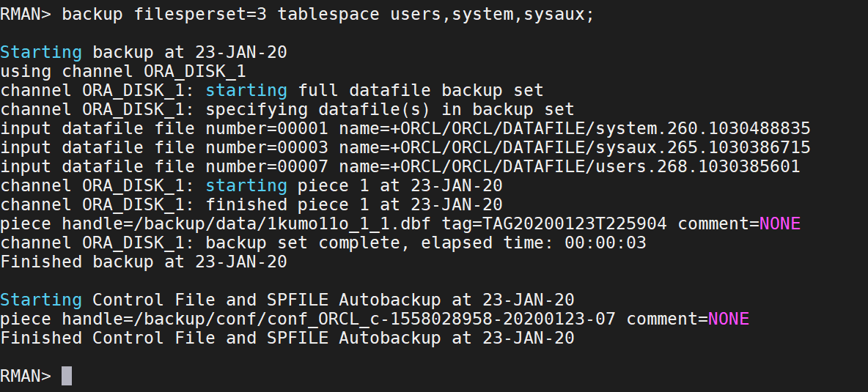
Task: Click the magenta NONE after the tag comment
Action: pyautogui.click(x=779, y=224)
